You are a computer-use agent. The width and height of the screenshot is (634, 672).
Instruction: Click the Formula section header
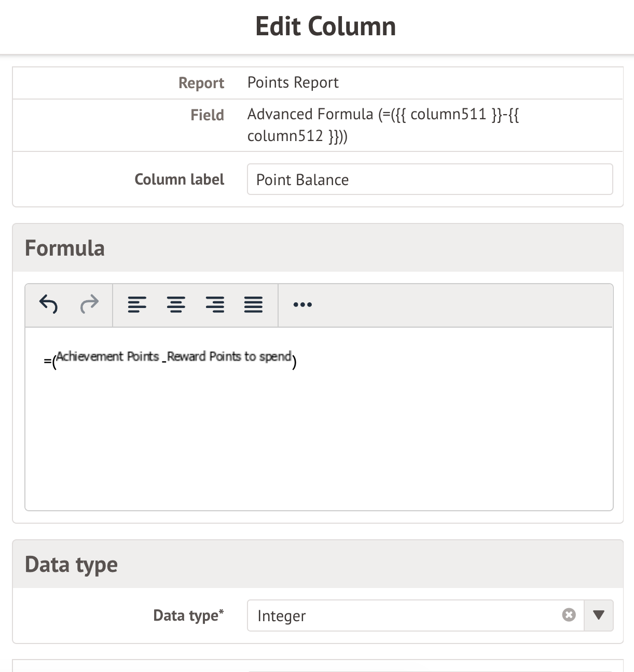click(65, 248)
